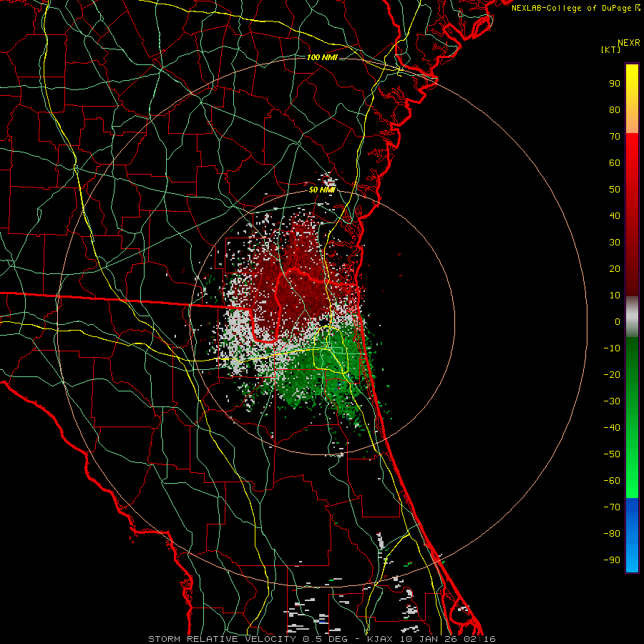This screenshot has height=644, width=644.
Task: Click the -60 value on the velocity scale
Action: pyautogui.click(x=612, y=481)
